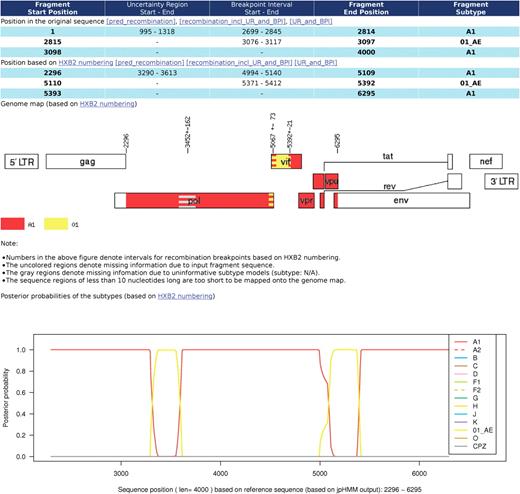This screenshot has height=494, width=520.
Task: Select fragment end cell '5109'
Action: (366, 73)
